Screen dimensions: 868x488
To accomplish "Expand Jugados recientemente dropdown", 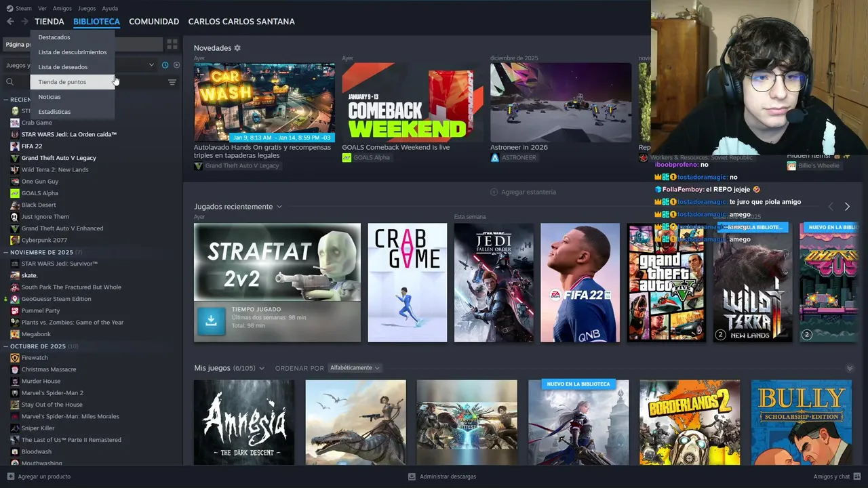I will pos(279,207).
